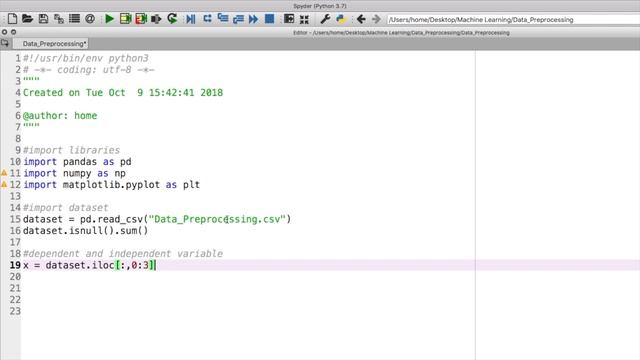Run selection or current line icon
Viewport: 640px width, 360px height.
tap(156, 19)
